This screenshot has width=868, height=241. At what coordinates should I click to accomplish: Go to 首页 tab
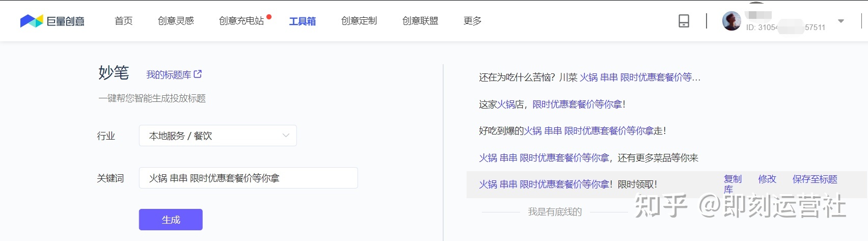pyautogui.click(x=123, y=21)
